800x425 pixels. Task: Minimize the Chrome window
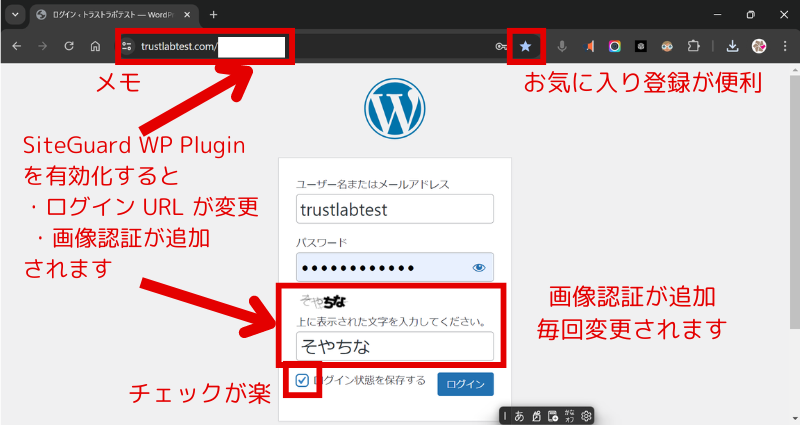(717, 15)
